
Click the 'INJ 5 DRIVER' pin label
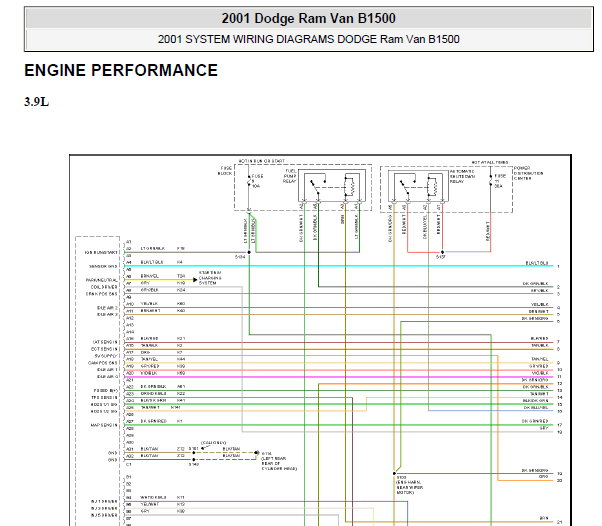(x=104, y=515)
